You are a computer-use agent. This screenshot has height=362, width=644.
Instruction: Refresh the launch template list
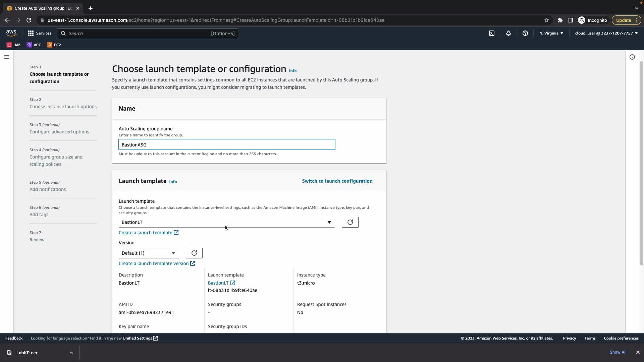[x=350, y=222]
